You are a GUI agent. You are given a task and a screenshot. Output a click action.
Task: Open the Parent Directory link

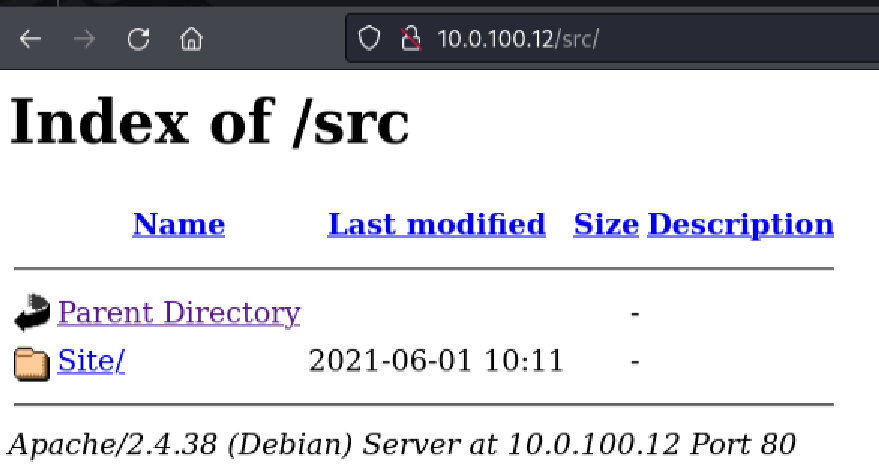click(179, 313)
